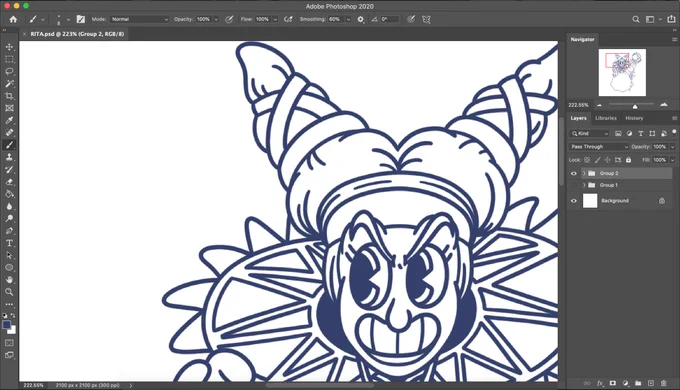This screenshot has width=680, height=390.
Task: Click the Share icon at top right
Action: pyautogui.click(x=671, y=19)
